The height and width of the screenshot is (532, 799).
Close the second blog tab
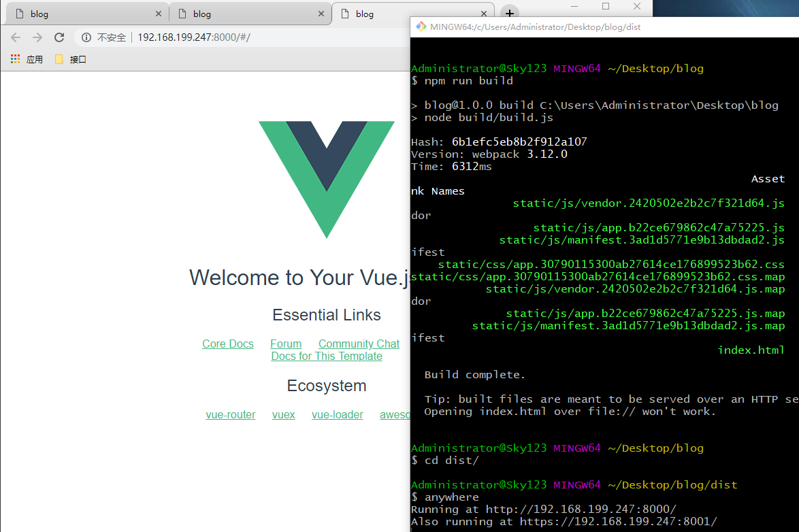click(321, 14)
